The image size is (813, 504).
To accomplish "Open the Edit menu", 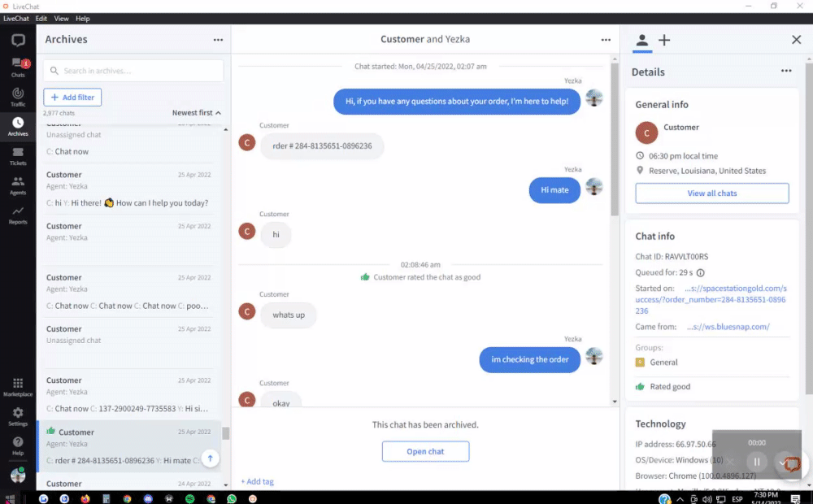I will (41, 19).
